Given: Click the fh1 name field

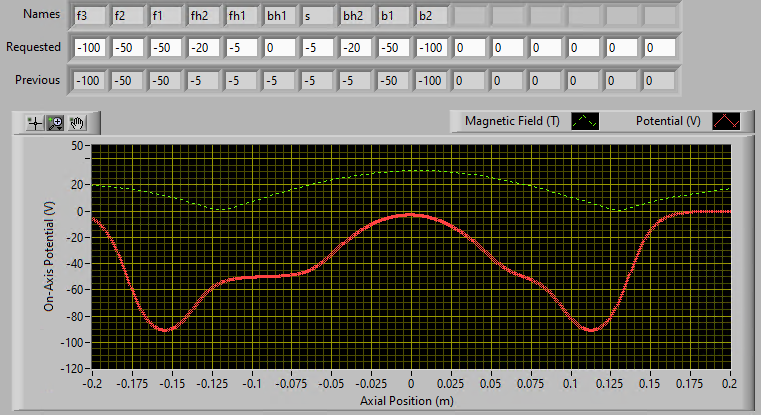Looking at the screenshot, I should [242, 16].
